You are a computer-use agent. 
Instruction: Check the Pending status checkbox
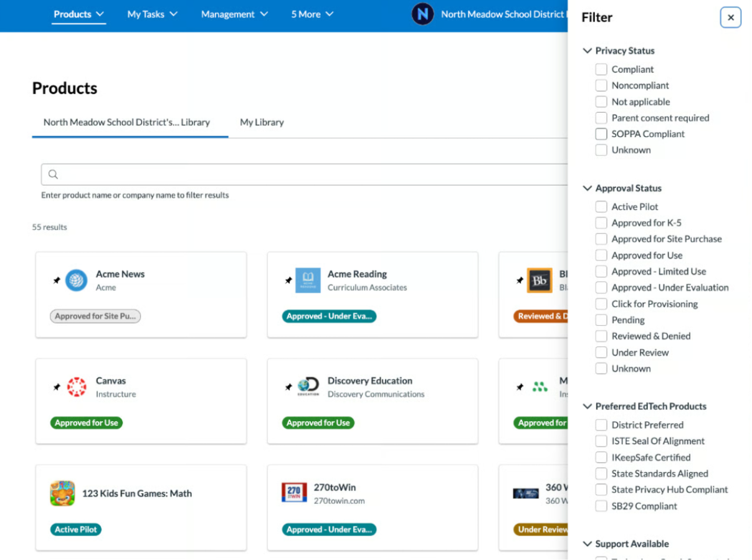pos(601,320)
